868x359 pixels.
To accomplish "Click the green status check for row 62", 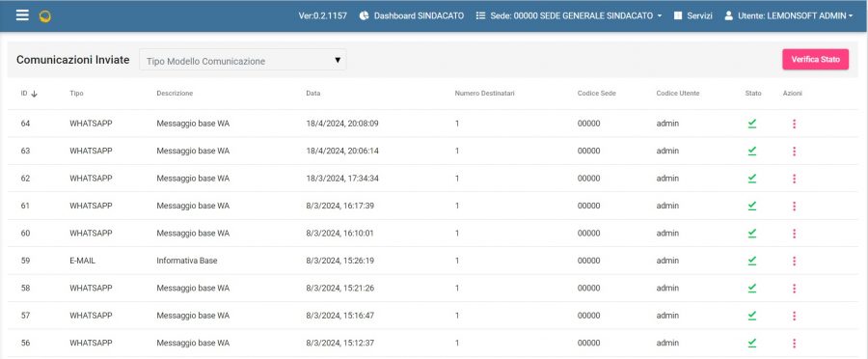I will 751,179.
